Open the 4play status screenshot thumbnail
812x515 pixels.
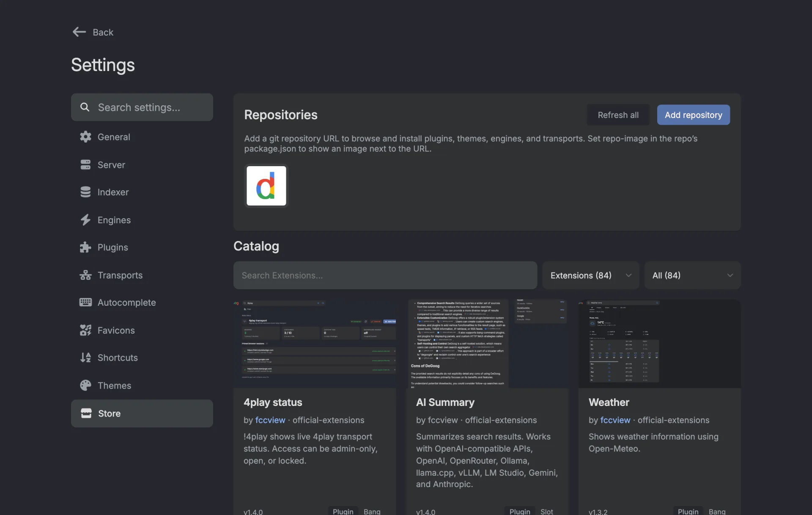[315, 343]
